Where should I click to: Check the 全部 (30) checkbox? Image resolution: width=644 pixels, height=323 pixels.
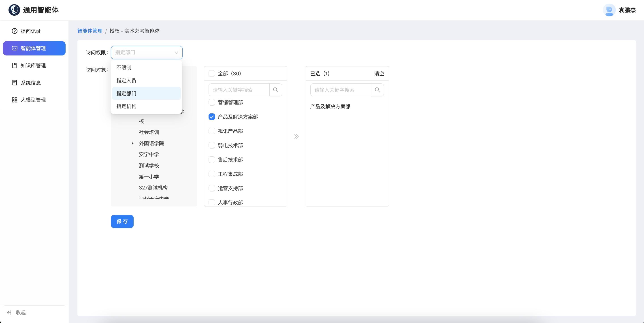pyautogui.click(x=212, y=74)
